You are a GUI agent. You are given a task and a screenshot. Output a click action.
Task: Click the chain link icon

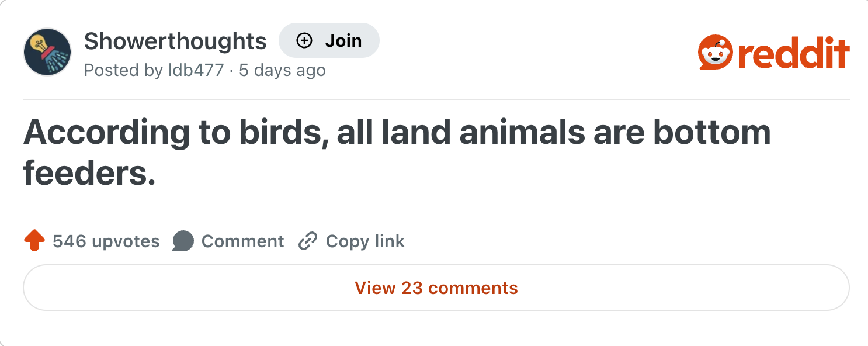click(307, 241)
